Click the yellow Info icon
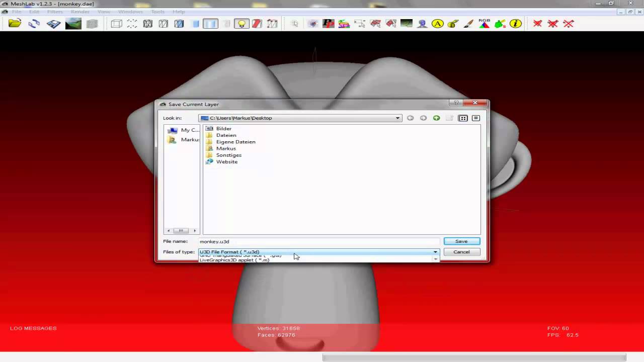 tap(516, 24)
